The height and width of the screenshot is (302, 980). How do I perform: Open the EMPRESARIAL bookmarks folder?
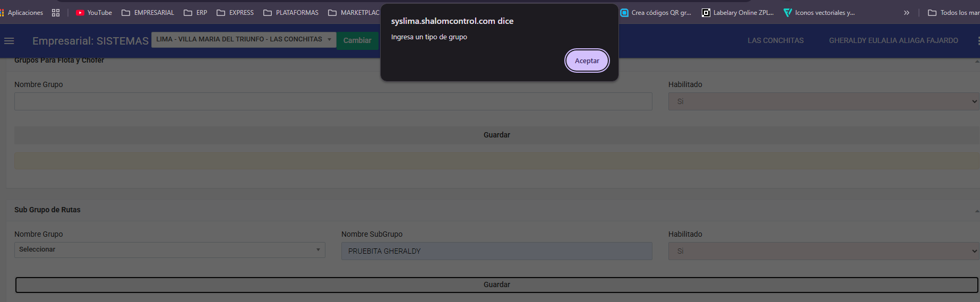pos(148,13)
